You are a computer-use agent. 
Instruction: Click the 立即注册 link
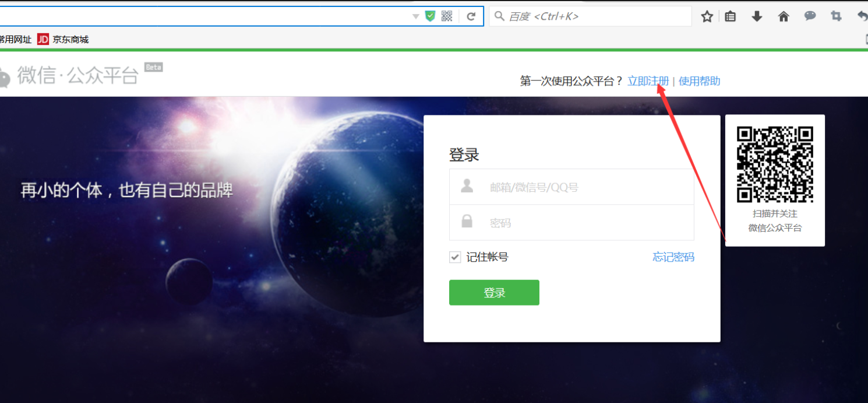pos(648,81)
